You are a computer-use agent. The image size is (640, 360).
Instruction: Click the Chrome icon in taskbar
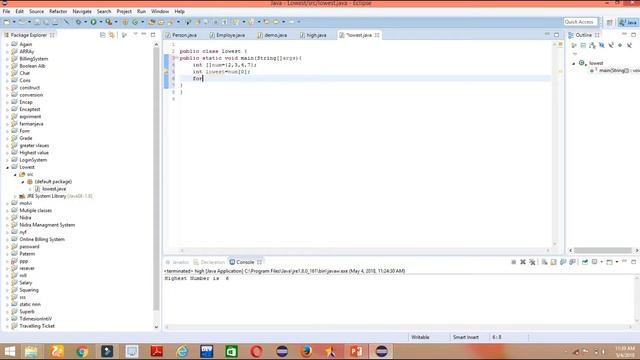click(x=82, y=351)
